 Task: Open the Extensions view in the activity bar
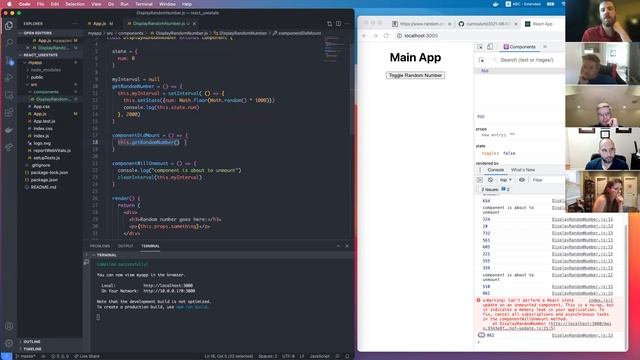click(9, 113)
